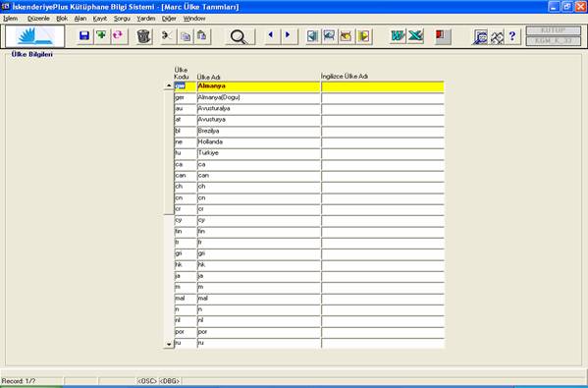Click the 'cy' country code field
Screen dimensions: 588x388
[186, 220]
